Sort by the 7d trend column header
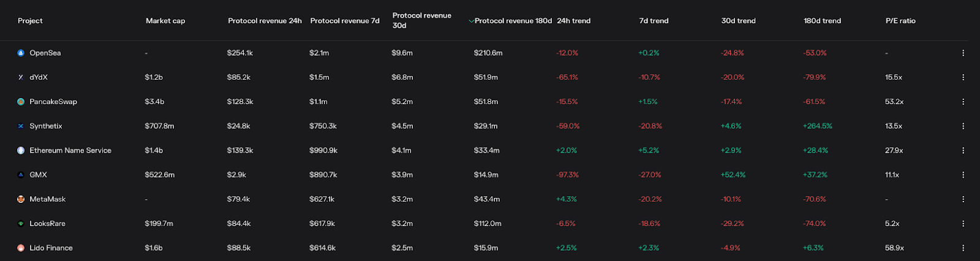Viewport: 980px width, 261px height. pos(654,21)
